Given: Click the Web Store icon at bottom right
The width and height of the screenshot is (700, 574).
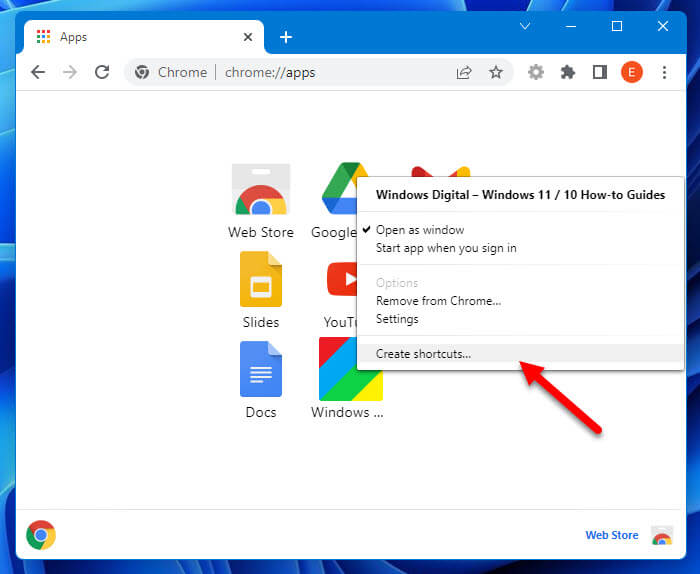Looking at the screenshot, I should tap(662, 535).
